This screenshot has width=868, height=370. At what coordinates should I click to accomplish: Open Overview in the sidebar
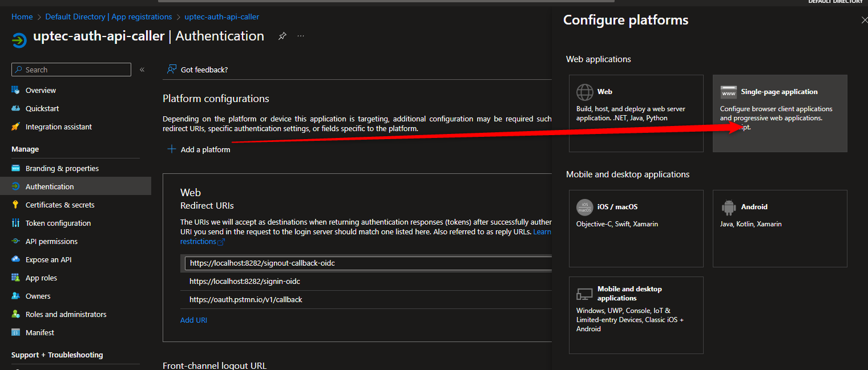click(x=41, y=90)
